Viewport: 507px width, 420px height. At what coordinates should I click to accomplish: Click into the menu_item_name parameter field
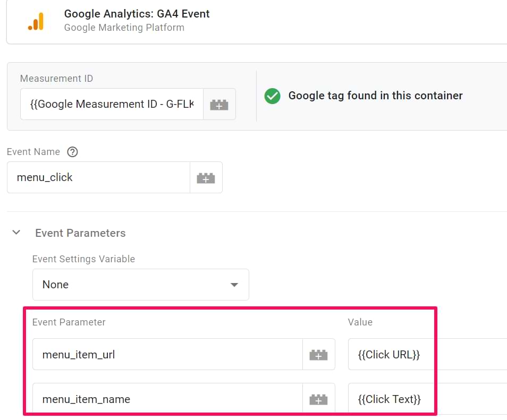coord(167,399)
